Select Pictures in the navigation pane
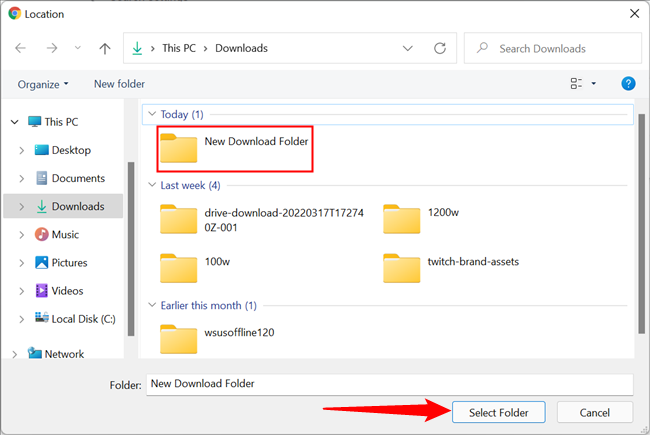This screenshot has height=435, width=650. point(61,263)
